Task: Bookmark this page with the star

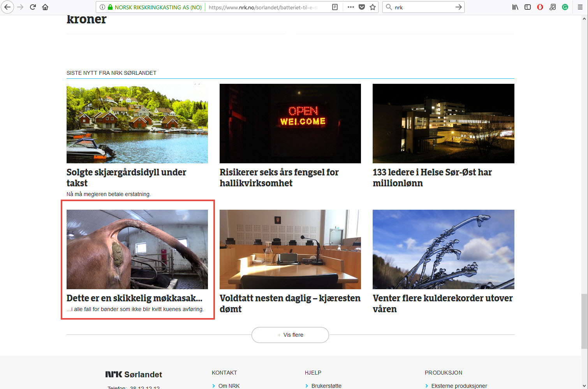Action: 373,7
